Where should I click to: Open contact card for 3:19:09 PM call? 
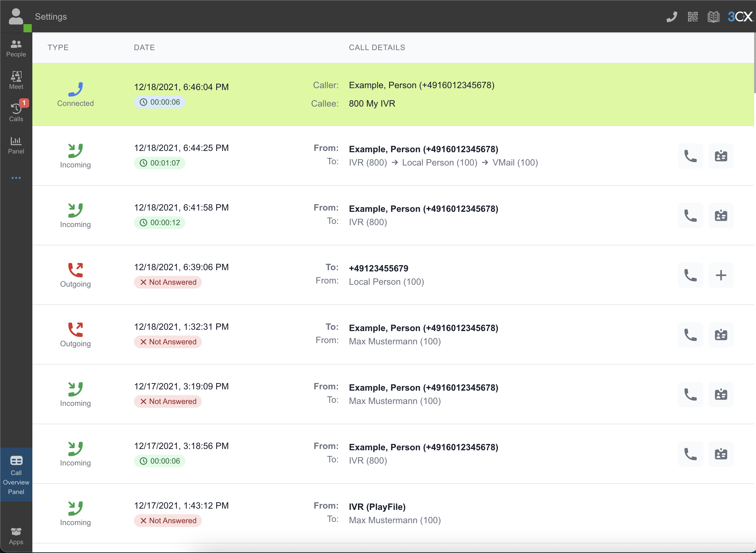click(x=720, y=394)
